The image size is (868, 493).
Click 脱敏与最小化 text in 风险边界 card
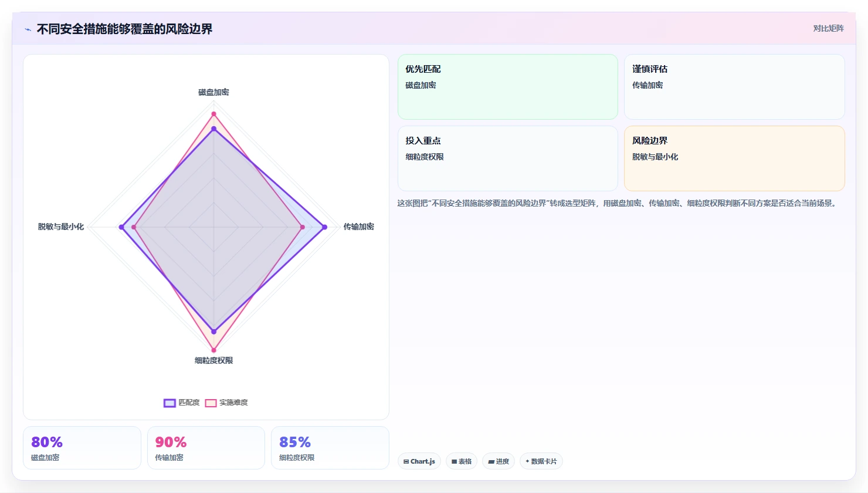point(655,157)
